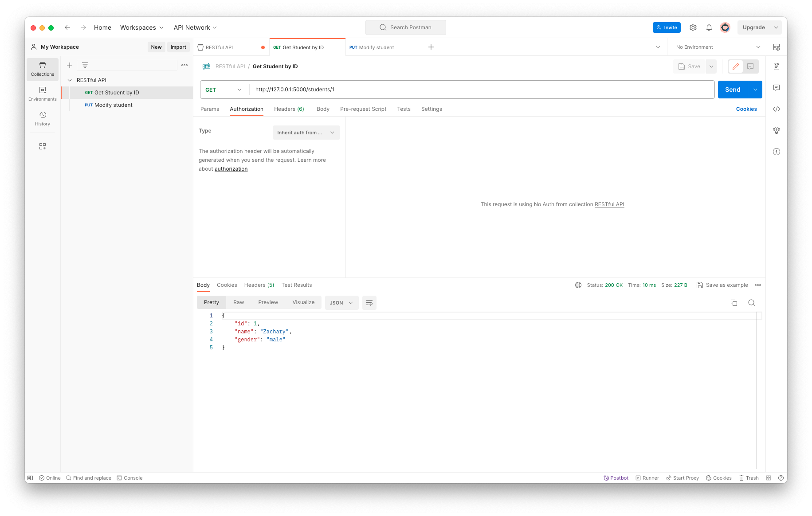Open the help icon in status bar
Image resolution: width=812 pixels, height=516 pixels.
pos(780,478)
